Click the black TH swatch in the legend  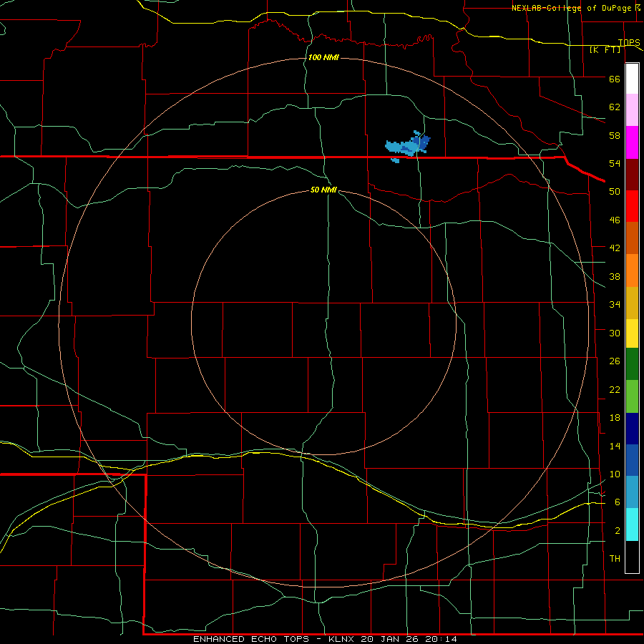632,556
